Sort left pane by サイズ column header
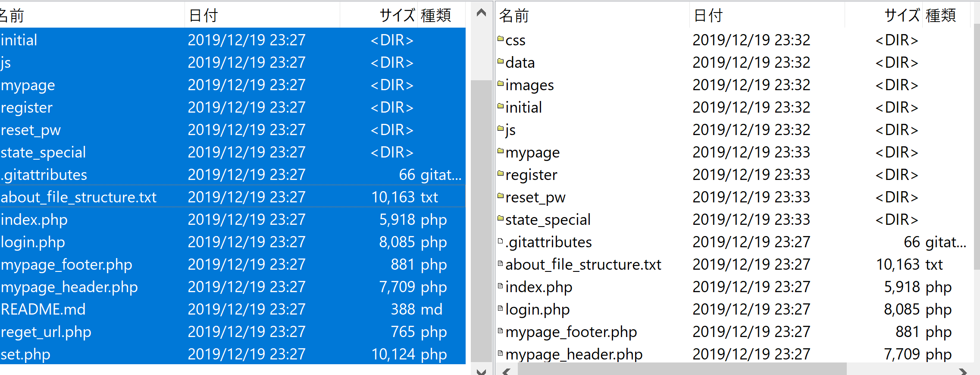This screenshot has height=375, width=980. [x=379, y=16]
